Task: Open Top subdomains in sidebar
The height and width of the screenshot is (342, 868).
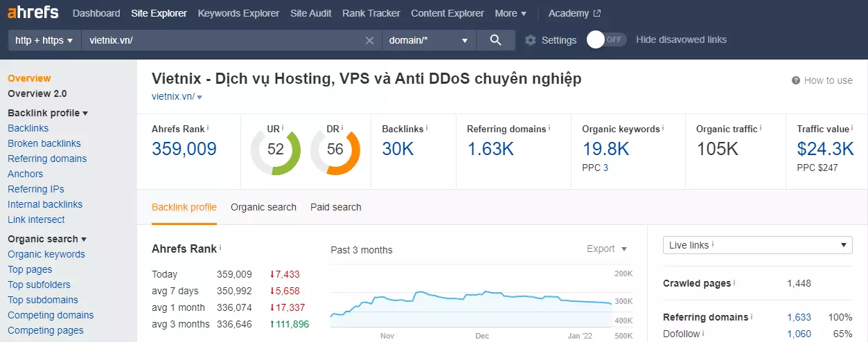Action: 43,300
